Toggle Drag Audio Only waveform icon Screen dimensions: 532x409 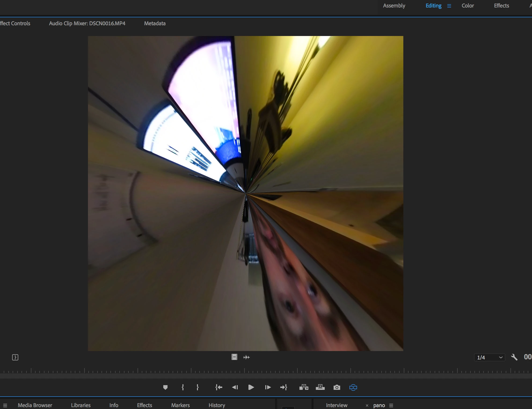pos(247,357)
